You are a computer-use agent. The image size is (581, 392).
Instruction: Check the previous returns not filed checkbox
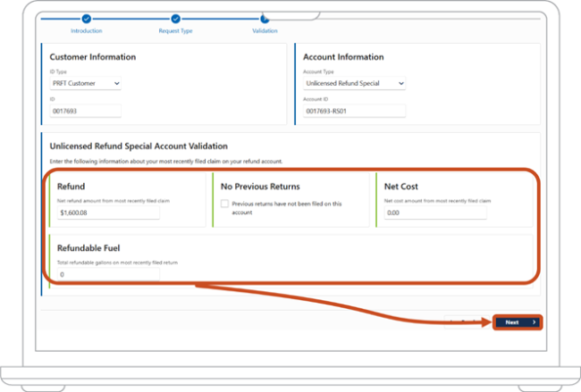pos(224,204)
